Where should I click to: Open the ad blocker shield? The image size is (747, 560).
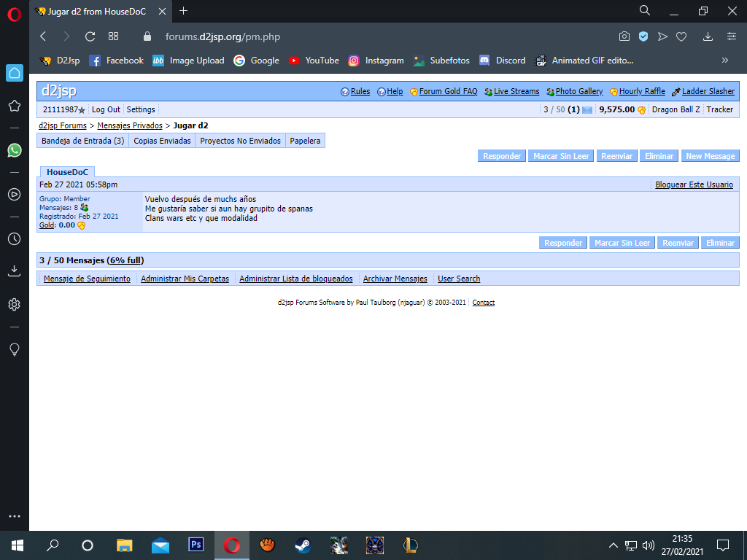643,36
